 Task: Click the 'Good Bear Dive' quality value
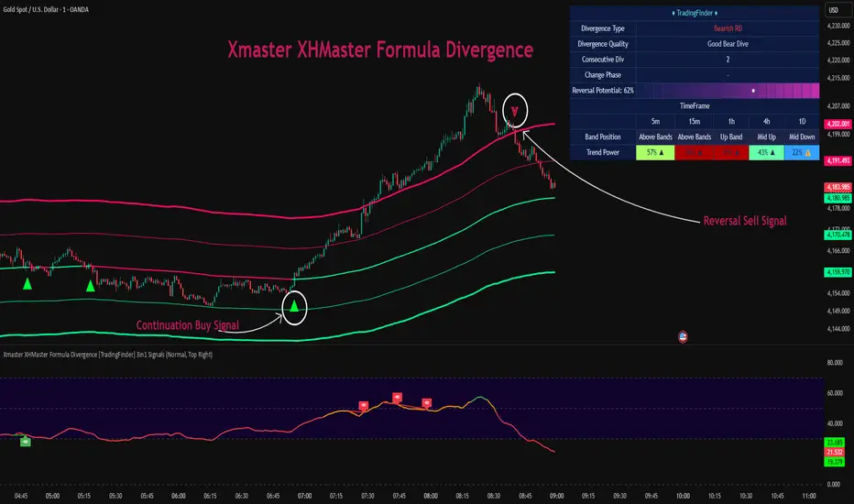728,44
